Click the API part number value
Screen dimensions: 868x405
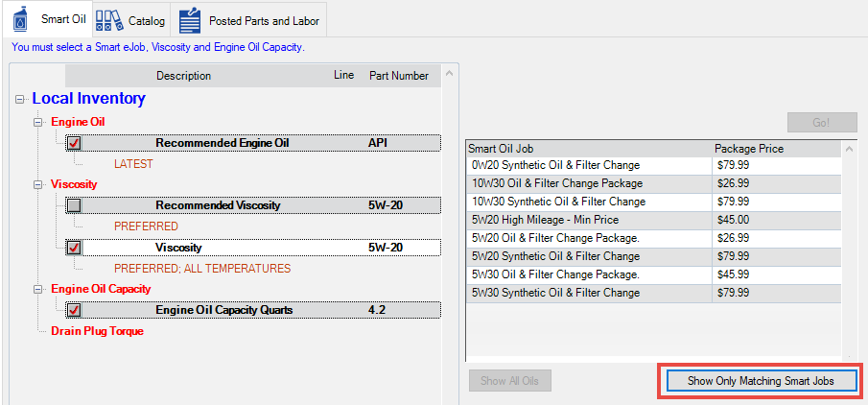pyautogui.click(x=378, y=143)
